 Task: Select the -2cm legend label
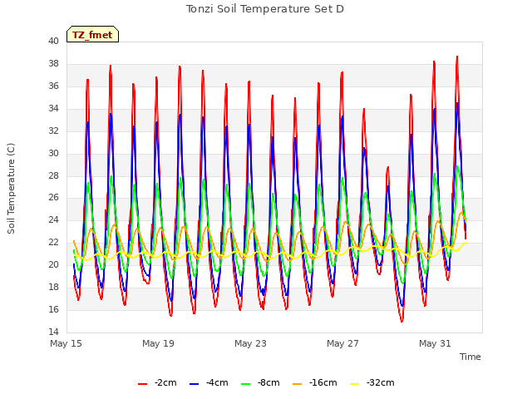[165, 382]
